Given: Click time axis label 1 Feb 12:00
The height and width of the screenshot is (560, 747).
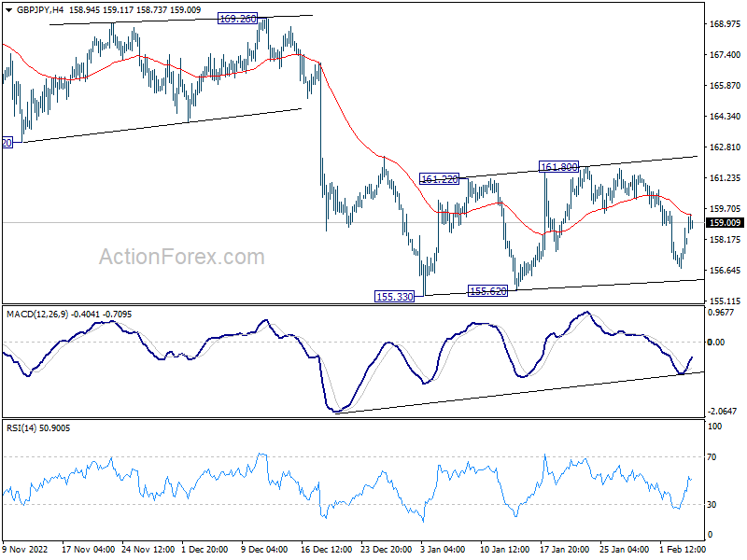Looking at the screenshot, I should [x=683, y=550].
